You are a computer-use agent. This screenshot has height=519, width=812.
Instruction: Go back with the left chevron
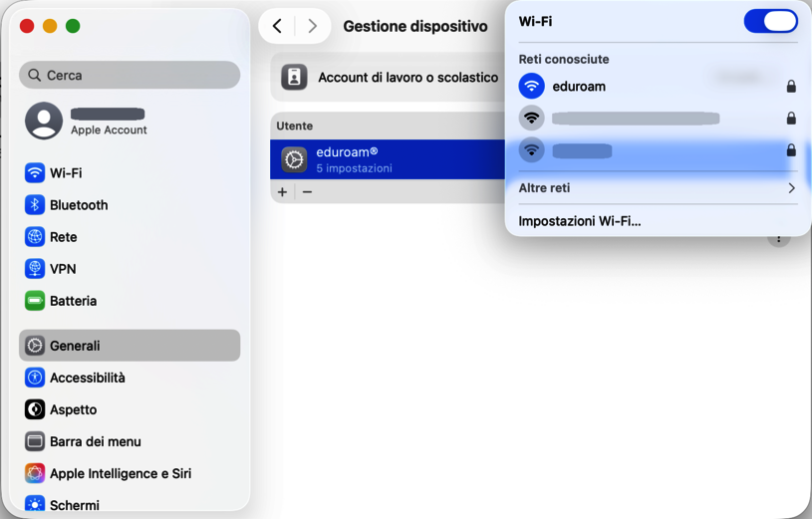point(278,27)
